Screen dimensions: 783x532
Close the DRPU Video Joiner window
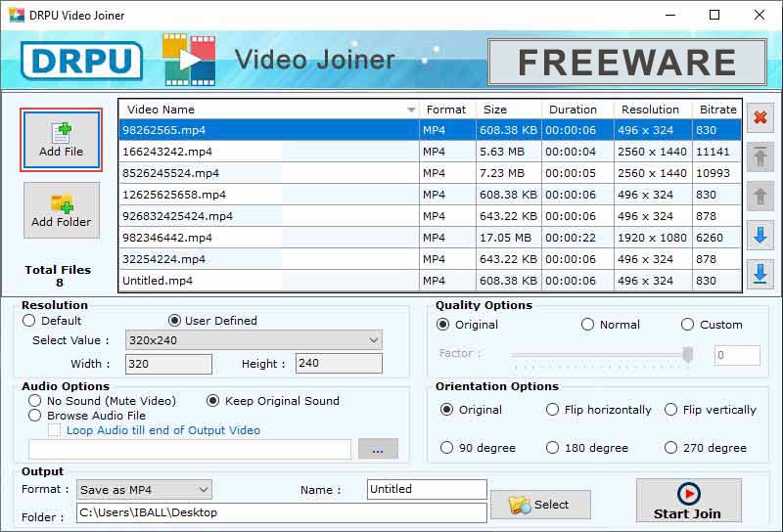pyautogui.click(x=760, y=15)
